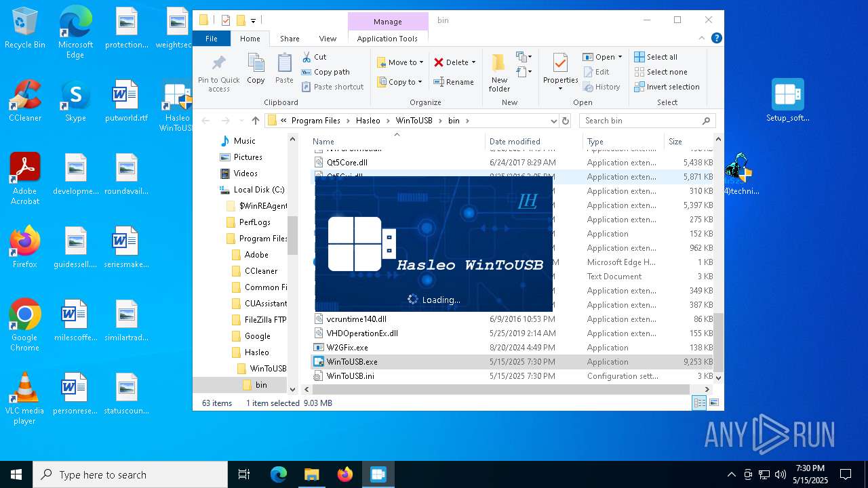
Task: Click Paste shortcut in ribbon
Action: click(x=332, y=87)
